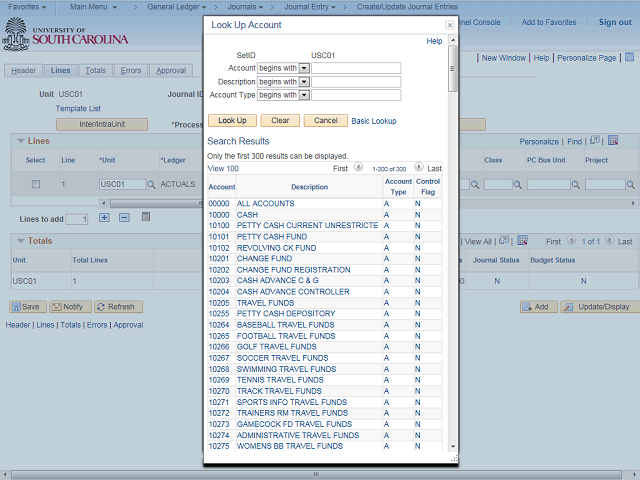Click Notify button

coord(70,307)
